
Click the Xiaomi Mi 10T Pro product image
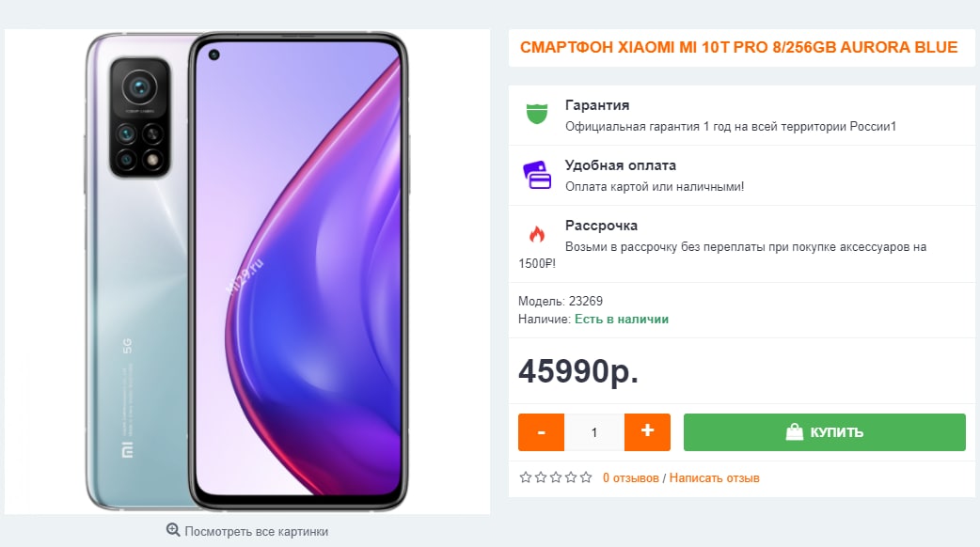point(246,272)
